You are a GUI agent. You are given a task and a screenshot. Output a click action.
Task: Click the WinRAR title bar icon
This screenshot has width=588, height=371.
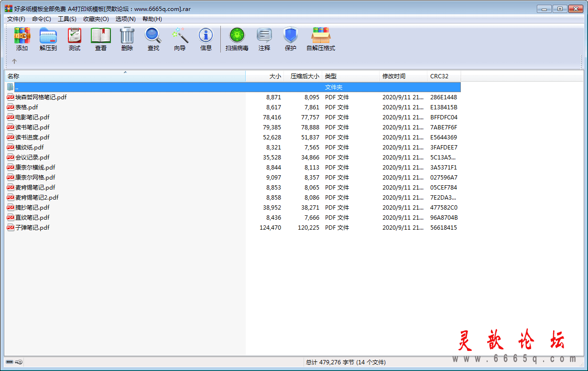9,8
